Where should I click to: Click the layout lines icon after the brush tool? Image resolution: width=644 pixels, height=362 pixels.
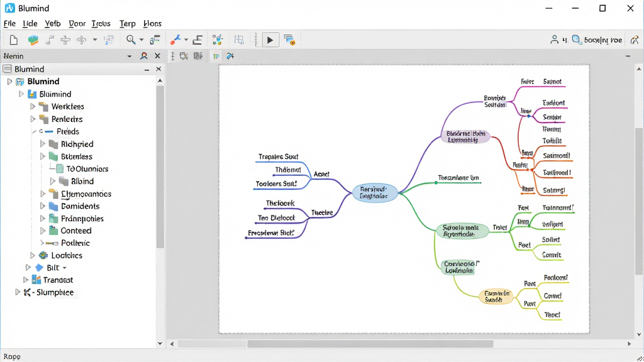coord(197,40)
